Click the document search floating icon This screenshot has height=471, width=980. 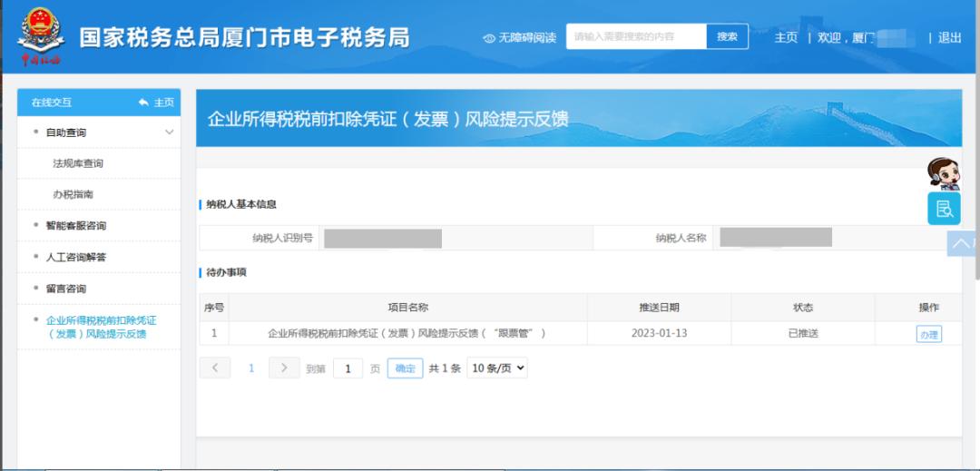[x=944, y=208]
